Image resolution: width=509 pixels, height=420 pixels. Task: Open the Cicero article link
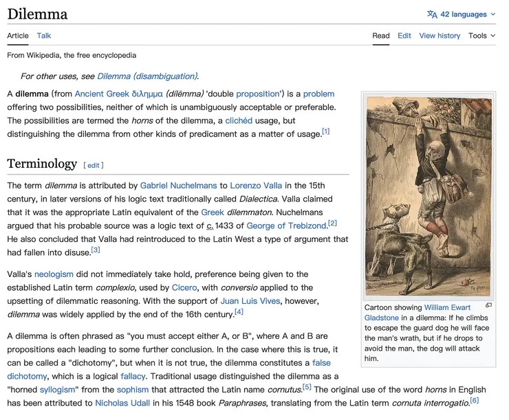pos(184,287)
